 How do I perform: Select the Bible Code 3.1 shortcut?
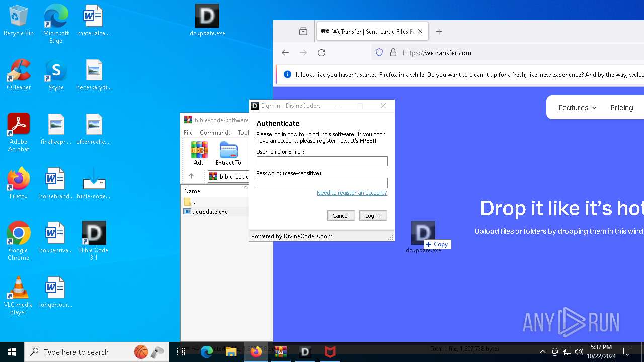(94, 241)
